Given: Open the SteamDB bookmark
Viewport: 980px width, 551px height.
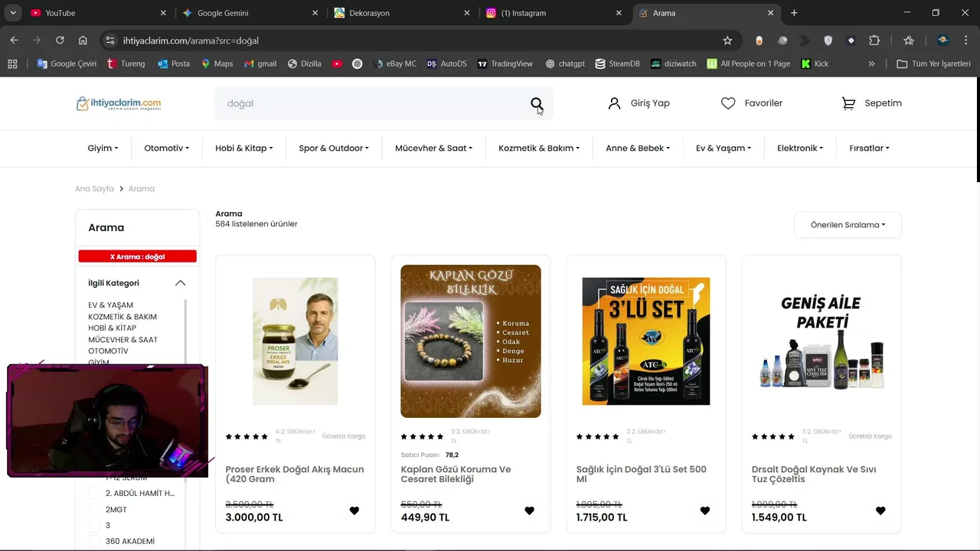Looking at the screenshot, I should 617,64.
